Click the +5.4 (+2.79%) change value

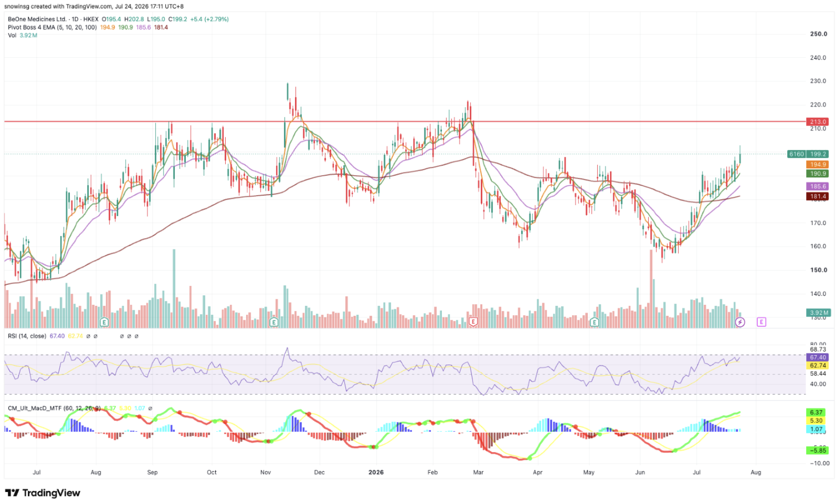210,19
